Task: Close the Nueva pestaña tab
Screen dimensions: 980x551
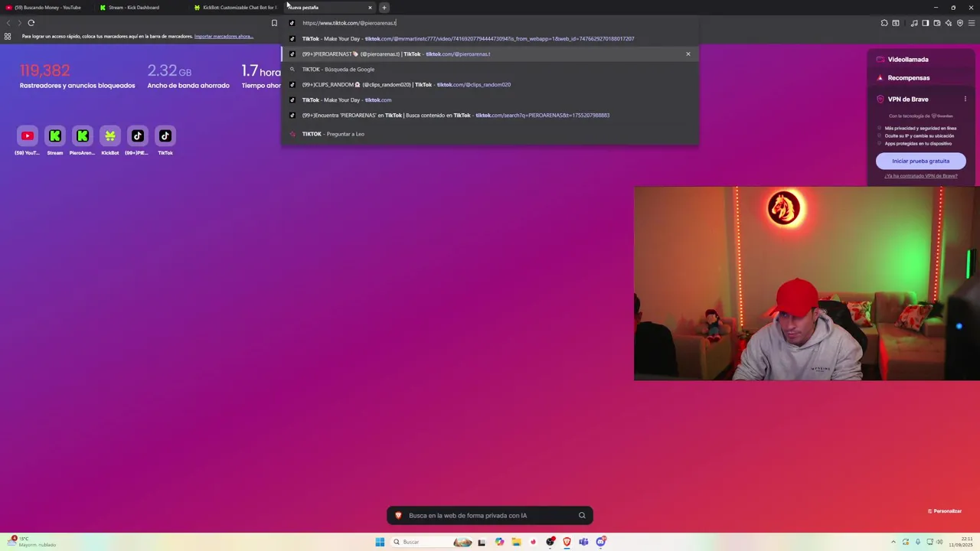Action: [370, 8]
